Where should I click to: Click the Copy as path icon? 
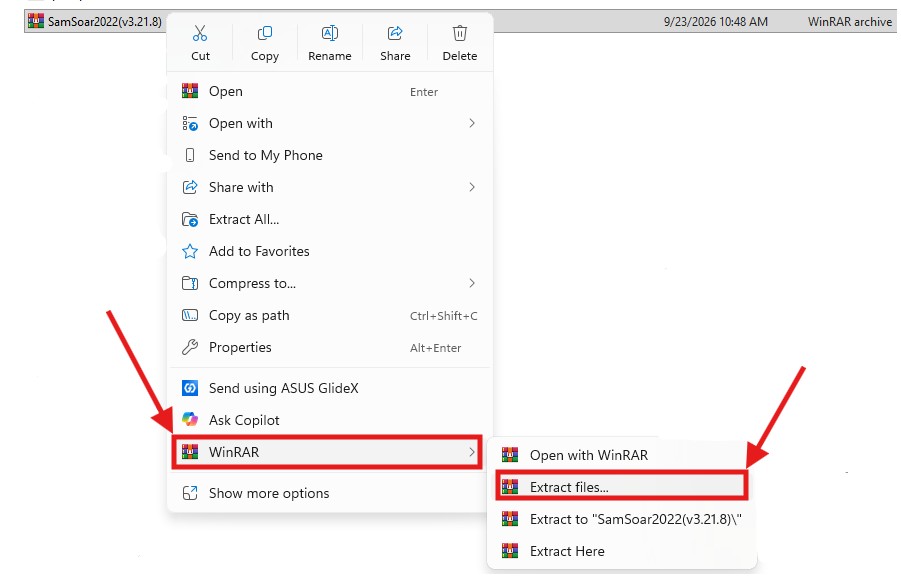(x=190, y=315)
